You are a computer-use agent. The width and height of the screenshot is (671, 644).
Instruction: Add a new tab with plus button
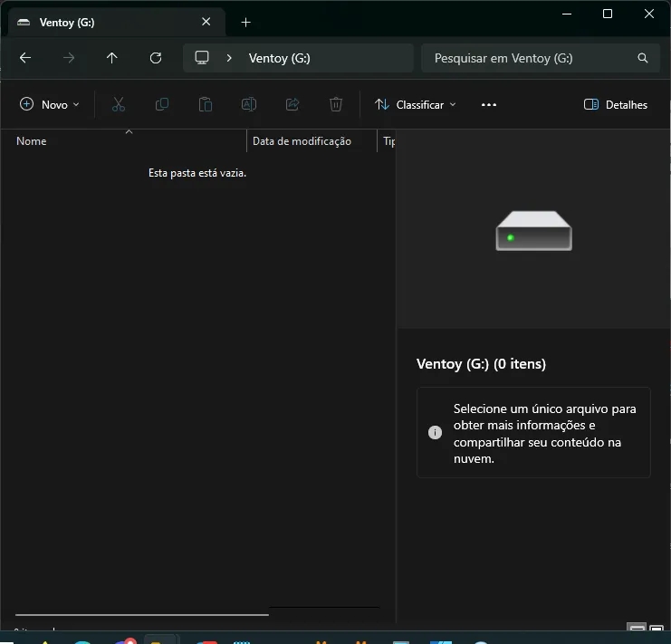[x=245, y=22]
